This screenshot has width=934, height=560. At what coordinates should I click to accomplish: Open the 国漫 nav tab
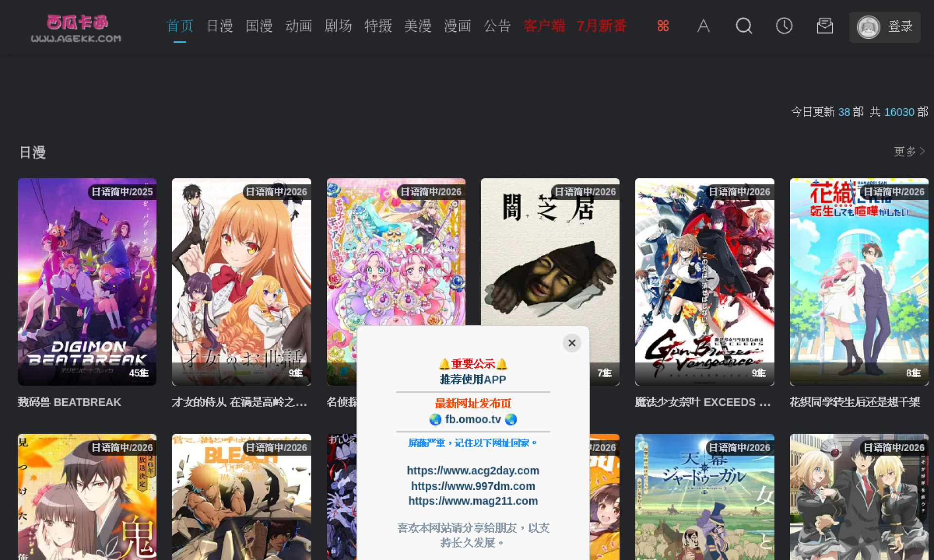click(259, 26)
